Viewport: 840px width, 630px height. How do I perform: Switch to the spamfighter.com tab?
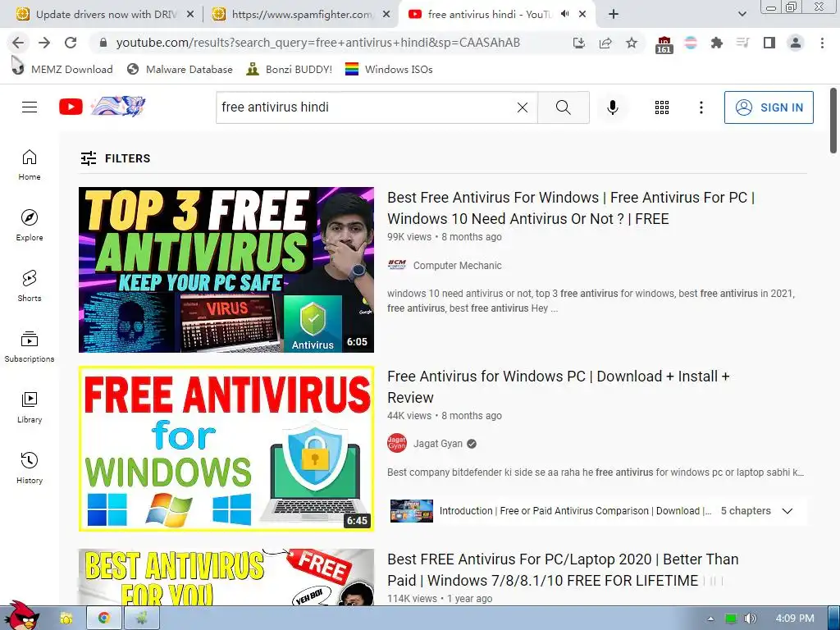pyautogui.click(x=300, y=15)
